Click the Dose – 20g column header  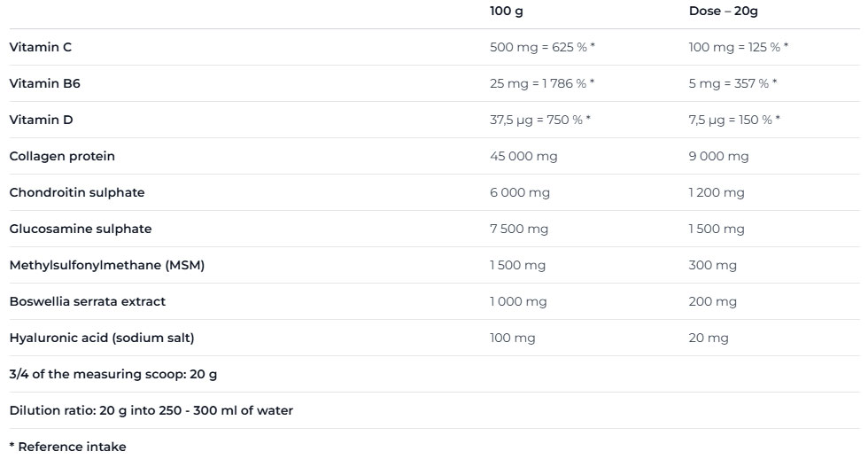point(724,11)
